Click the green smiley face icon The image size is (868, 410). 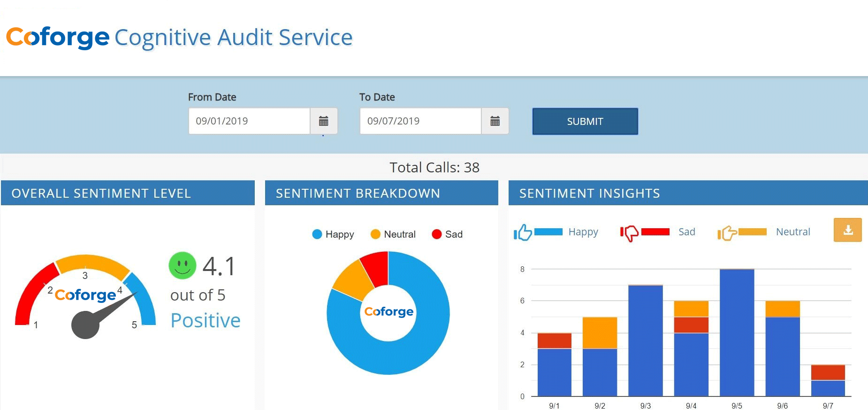[182, 265]
